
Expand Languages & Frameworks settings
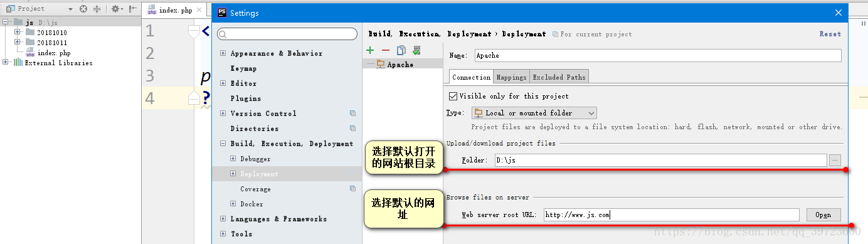[223, 219]
